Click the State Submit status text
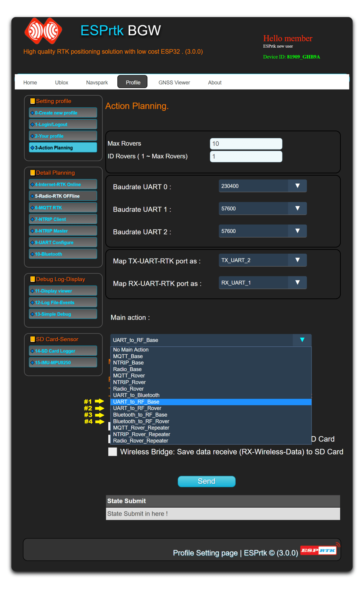Viewport: 364px width, 602px height. [137, 514]
